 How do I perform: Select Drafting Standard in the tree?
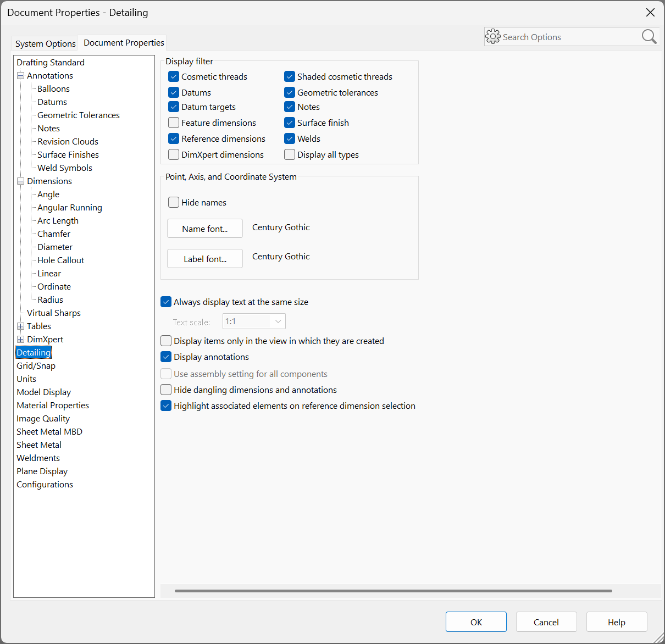tap(51, 63)
